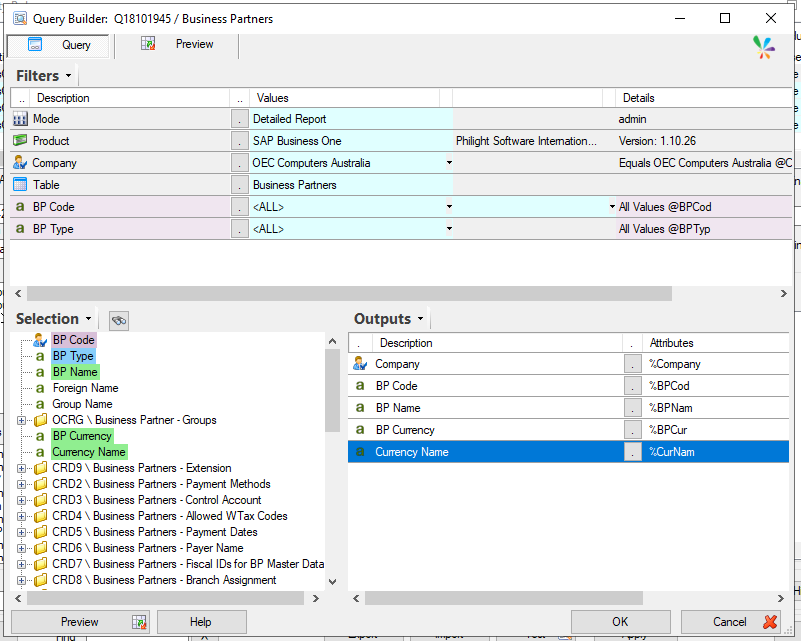801x641 pixels.
Task: Click the Mode row small square button
Action: (240, 119)
